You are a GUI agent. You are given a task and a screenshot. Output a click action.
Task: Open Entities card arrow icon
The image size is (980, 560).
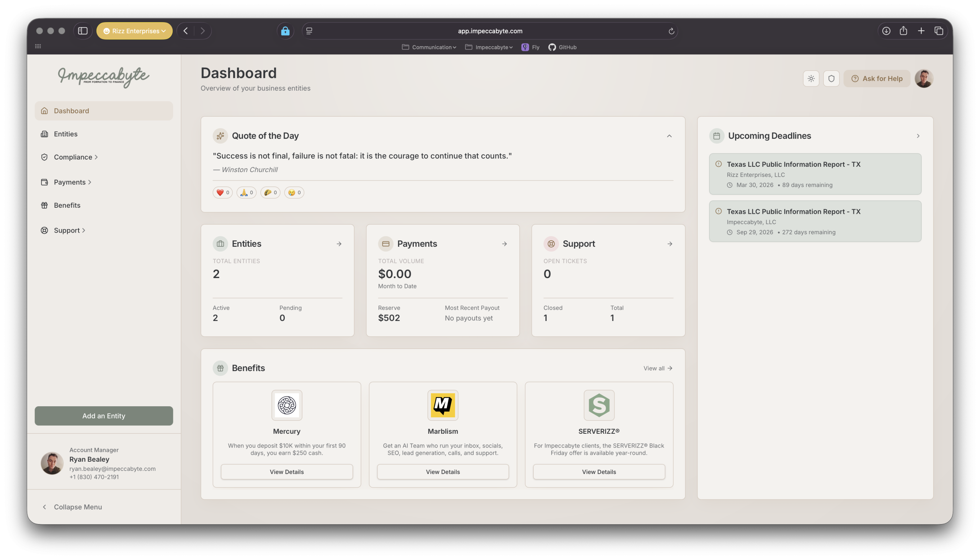(x=339, y=244)
